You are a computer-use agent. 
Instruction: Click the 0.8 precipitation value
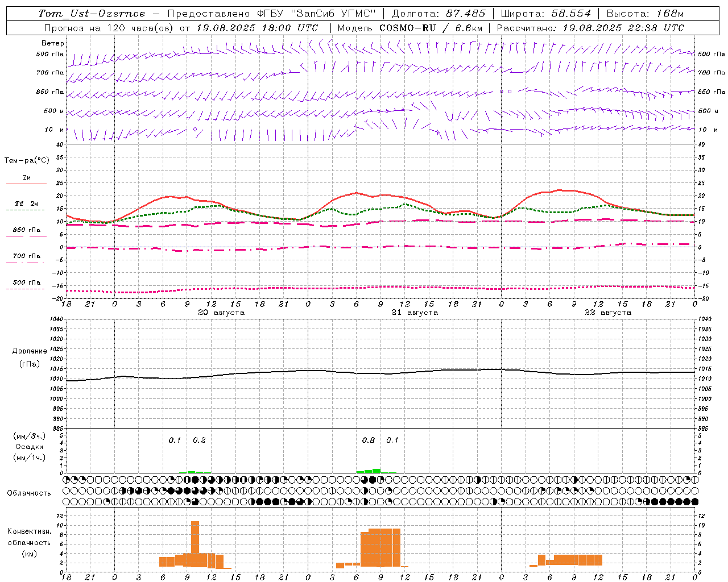click(369, 440)
